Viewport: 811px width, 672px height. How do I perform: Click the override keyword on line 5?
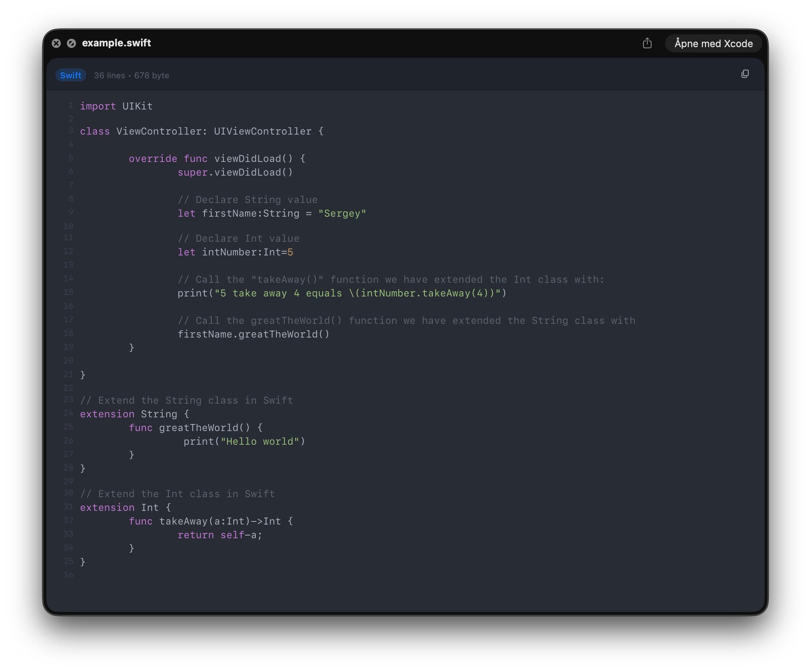[152, 158]
